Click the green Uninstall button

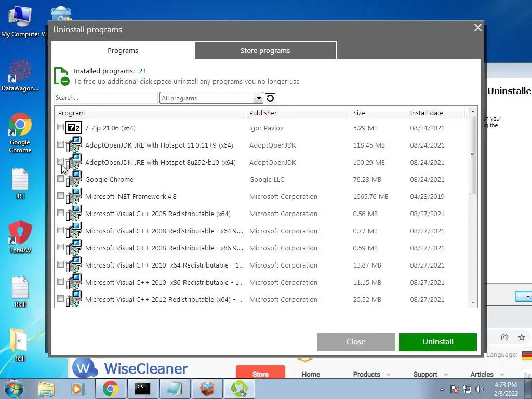(x=438, y=342)
